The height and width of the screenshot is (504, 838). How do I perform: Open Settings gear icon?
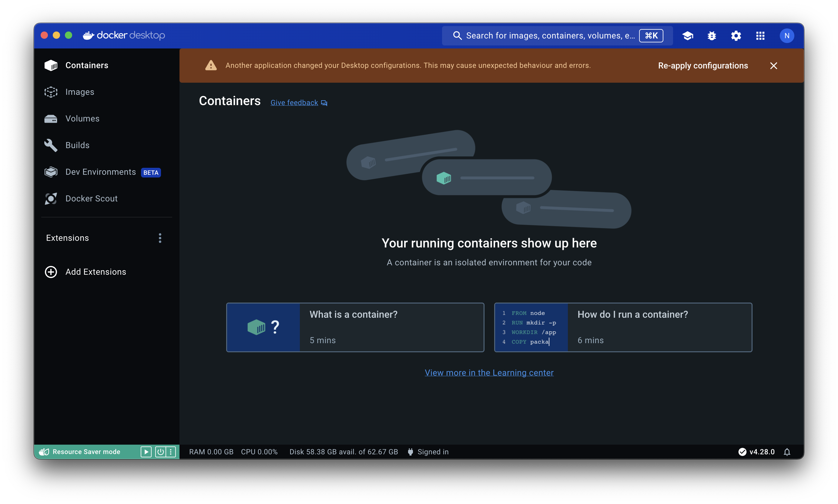736,36
